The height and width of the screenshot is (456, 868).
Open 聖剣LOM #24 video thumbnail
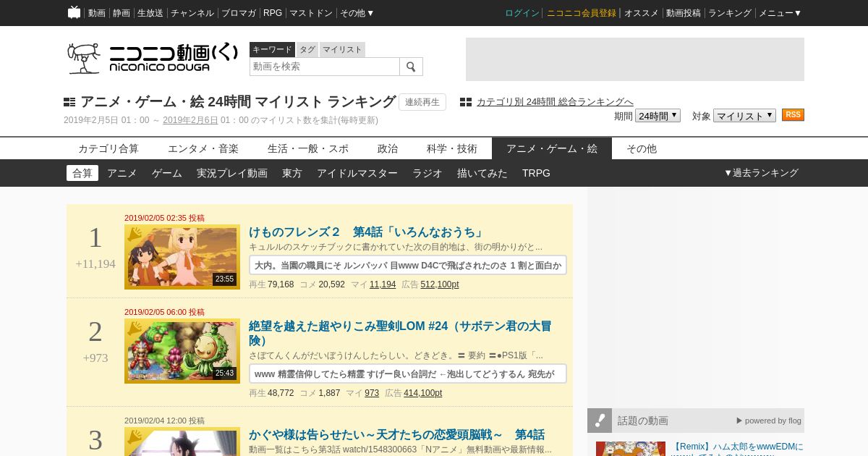(x=182, y=351)
